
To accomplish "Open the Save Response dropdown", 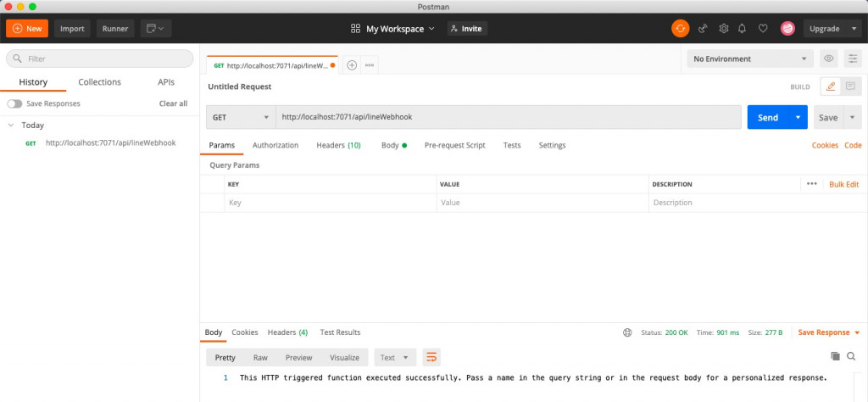I will pyautogui.click(x=829, y=332).
